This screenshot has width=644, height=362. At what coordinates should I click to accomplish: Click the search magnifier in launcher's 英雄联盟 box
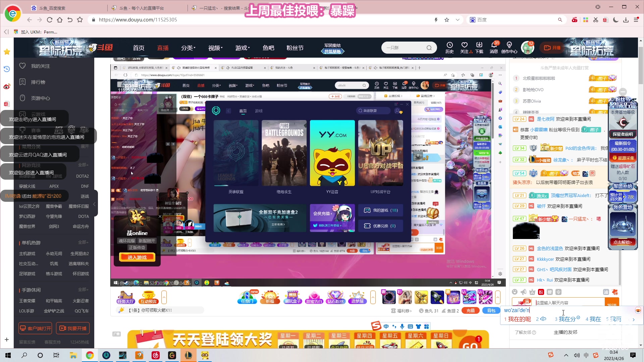coord(360,110)
